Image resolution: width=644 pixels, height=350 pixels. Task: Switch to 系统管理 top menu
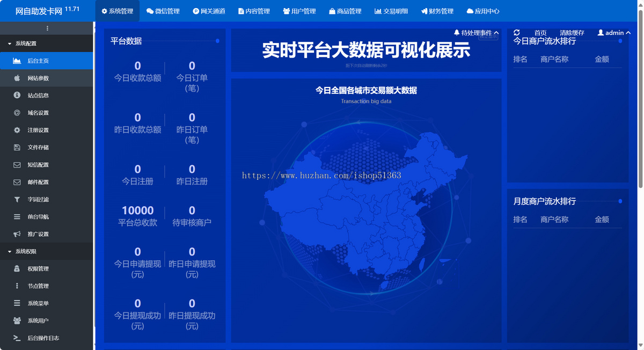pos(118,11)
